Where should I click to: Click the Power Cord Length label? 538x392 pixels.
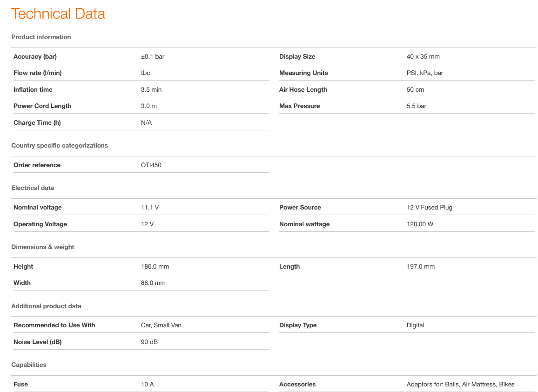coord(42,106)
